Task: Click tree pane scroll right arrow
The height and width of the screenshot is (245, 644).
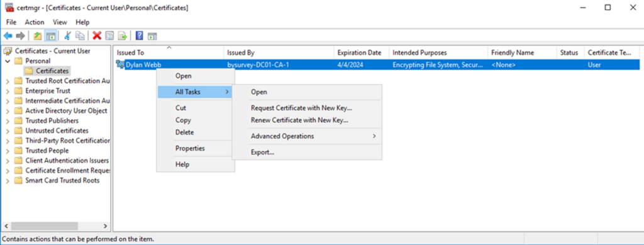Action: (105, 226)
